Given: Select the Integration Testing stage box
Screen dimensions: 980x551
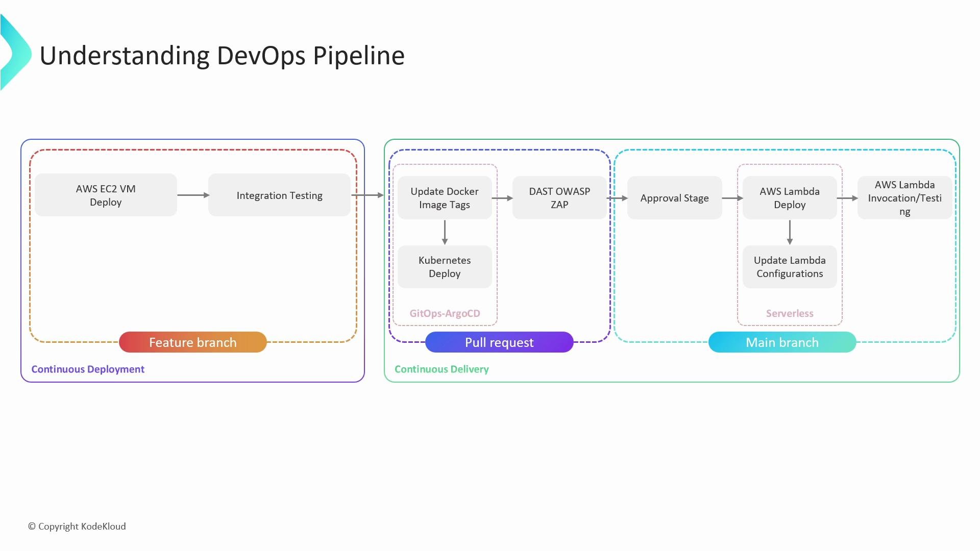Looking at the screenshot, I should coord(279,195).
